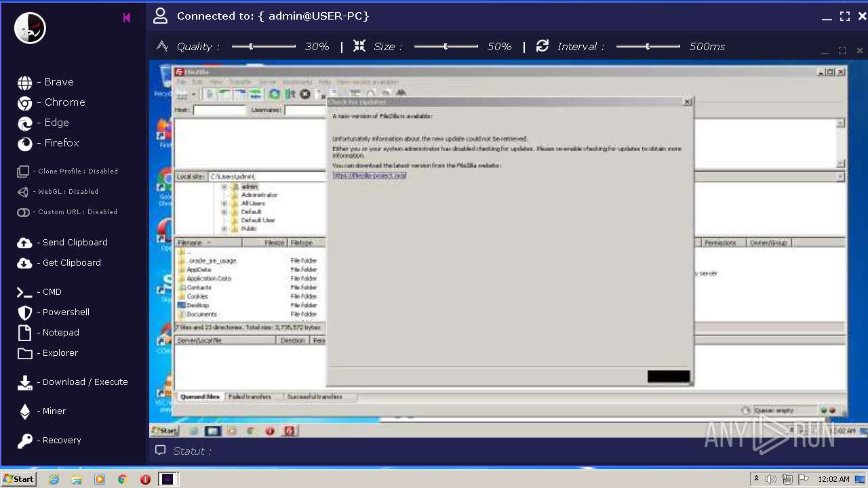
Task: Collapse the sidebar with purple arrow icon
Action: [127, 18]
